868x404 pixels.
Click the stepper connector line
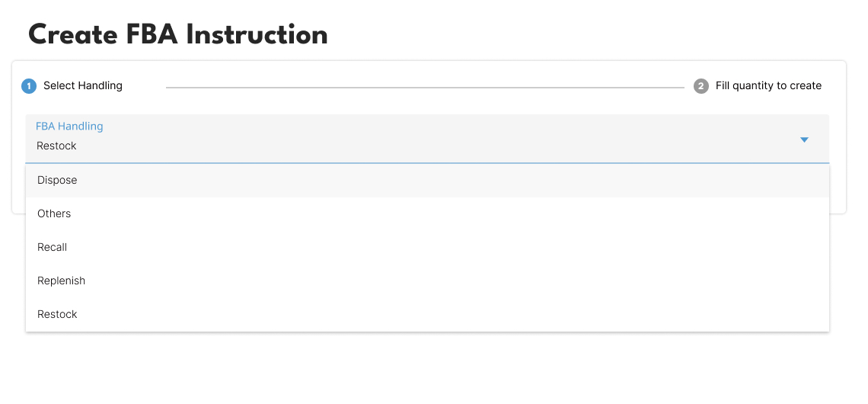[425, 88]
